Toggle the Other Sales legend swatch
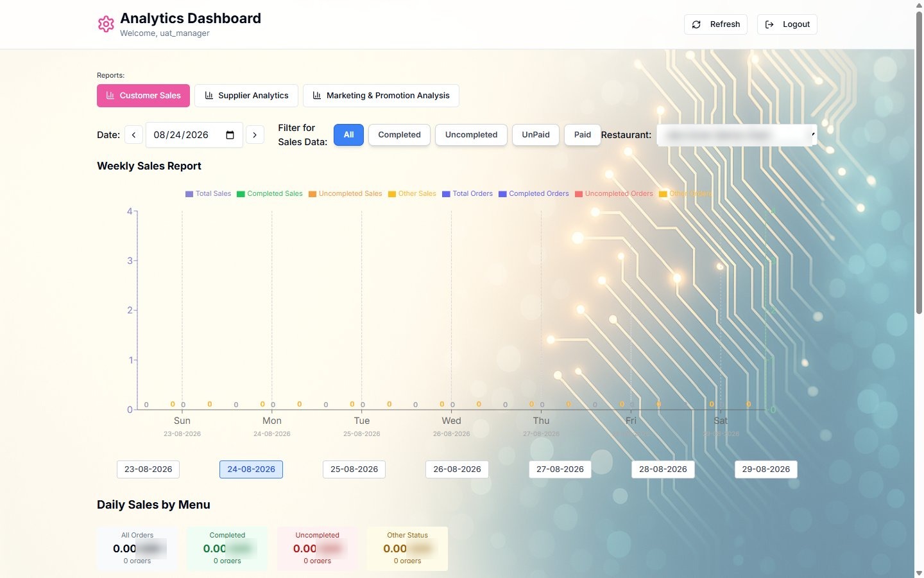Viewport: 924px width, 578px height. [392, 194]
